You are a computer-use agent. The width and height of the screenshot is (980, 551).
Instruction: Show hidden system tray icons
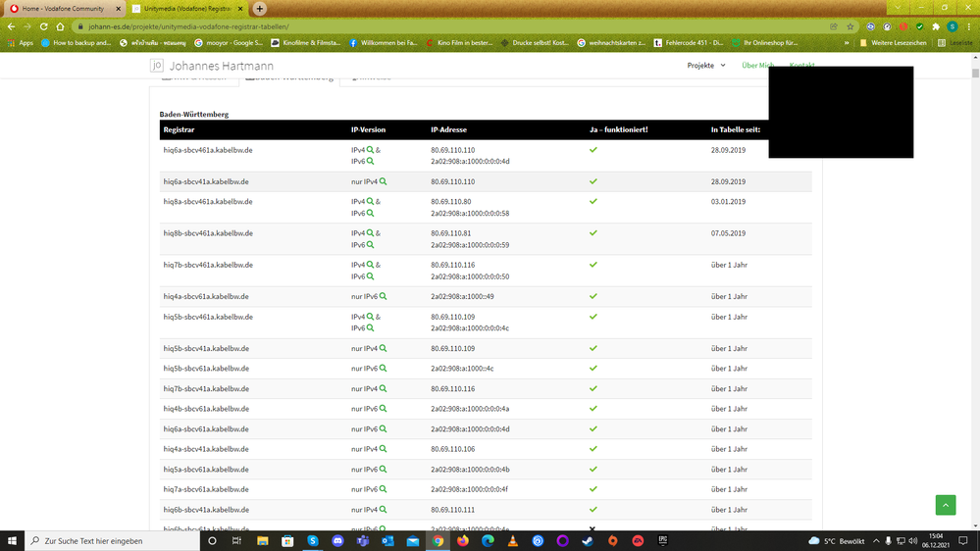[x=876, y=541]
